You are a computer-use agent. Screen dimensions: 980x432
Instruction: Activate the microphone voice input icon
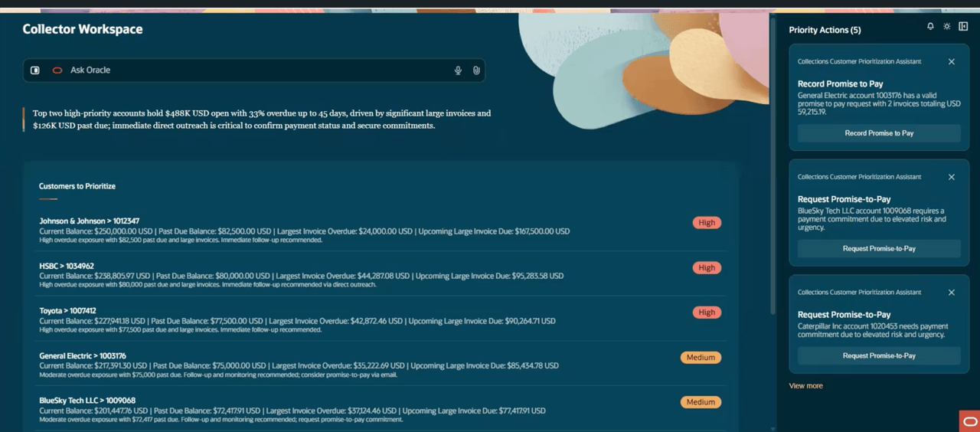(458, 70)
